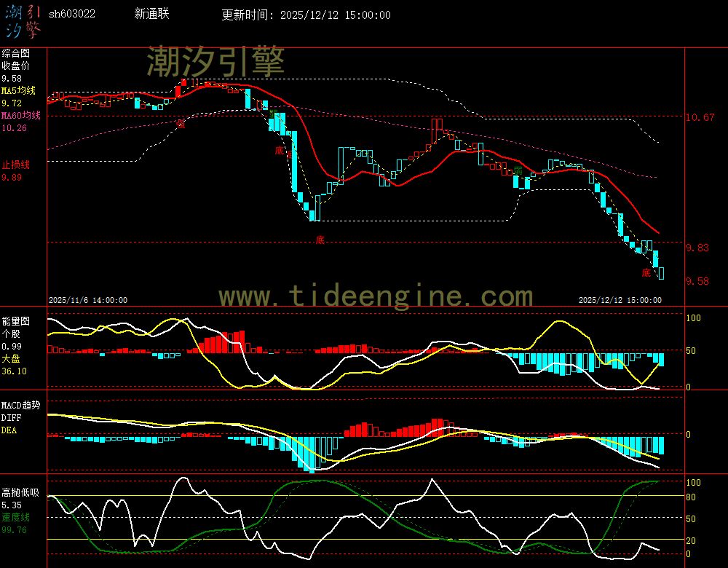Click the large 潮汐引擎 watermark text
The height and width of the screenshot is (568, 728).
coord(215,62)
